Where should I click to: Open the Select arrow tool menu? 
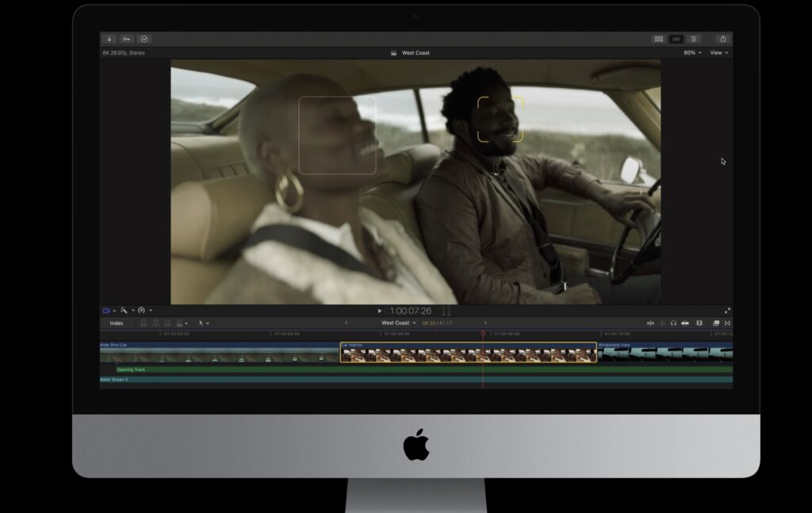coord(204,323)
